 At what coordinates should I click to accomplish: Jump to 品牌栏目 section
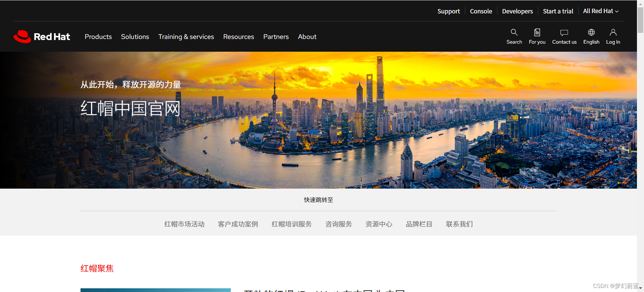pyautogui.click(x=419, y=224)
